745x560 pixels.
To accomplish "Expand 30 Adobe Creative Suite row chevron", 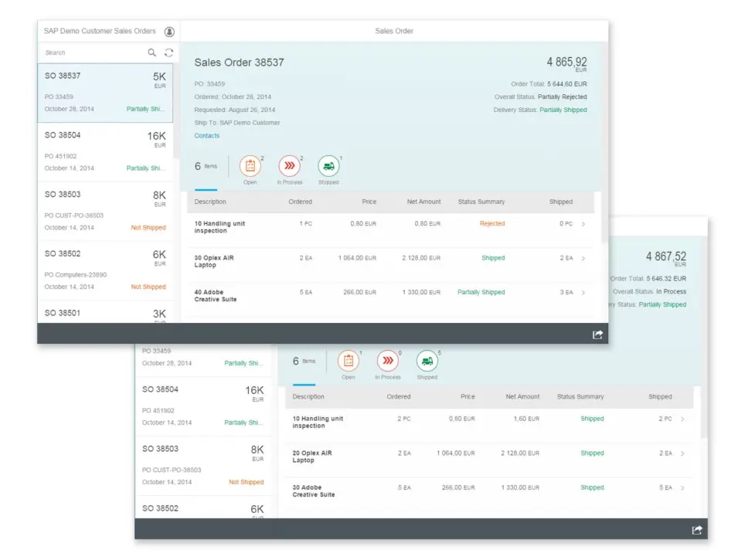I will pos(682,488).
